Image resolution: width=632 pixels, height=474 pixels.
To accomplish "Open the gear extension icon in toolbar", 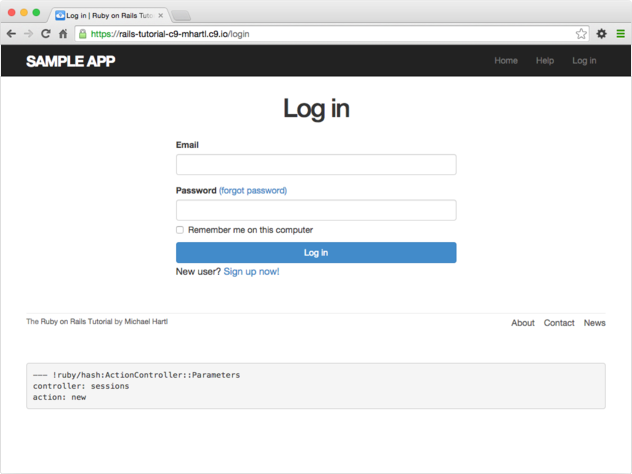I will pos(602,33).
